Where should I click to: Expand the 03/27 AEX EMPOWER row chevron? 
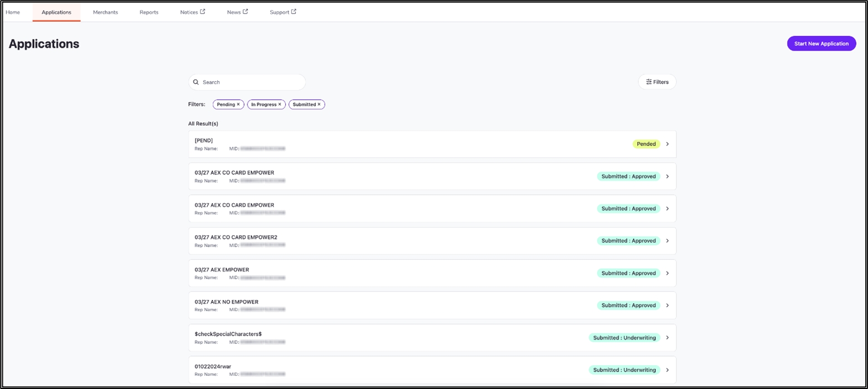coord(667,273)
